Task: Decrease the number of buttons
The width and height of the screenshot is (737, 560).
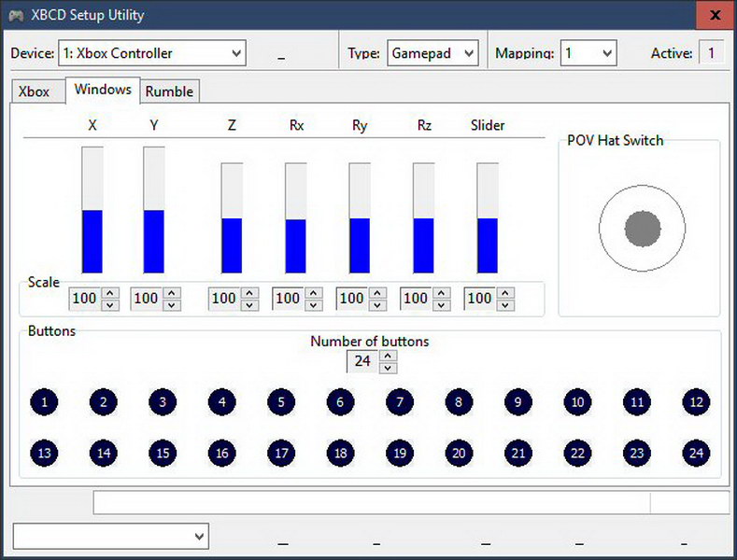Action: click(388, 368)
